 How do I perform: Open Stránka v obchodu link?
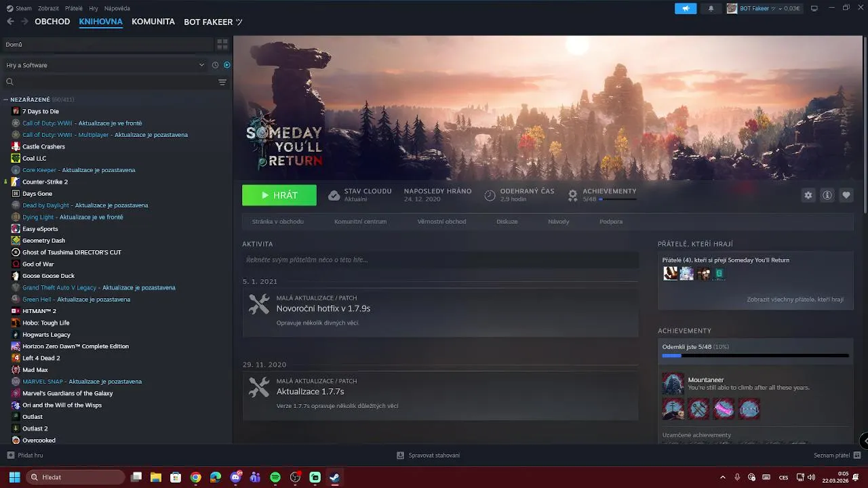[x=278, y=222]
